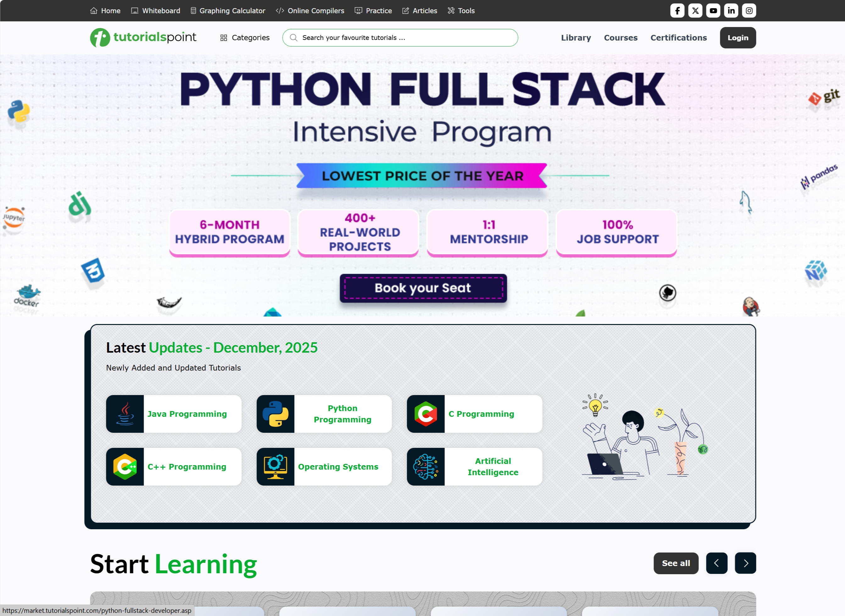
Task: Open Online Compilers via its code icon
Action: tap(280, 10)
